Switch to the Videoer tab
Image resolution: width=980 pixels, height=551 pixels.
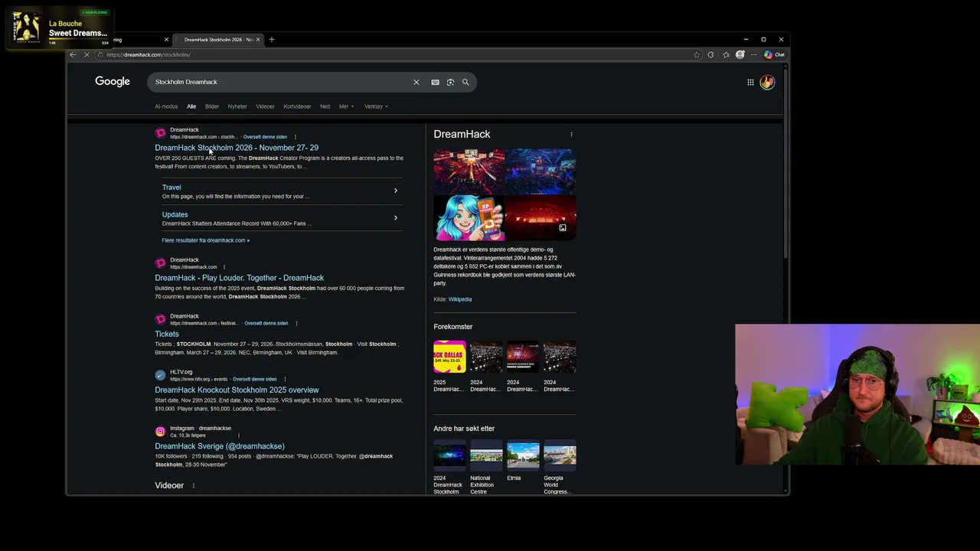pos(265,106)
